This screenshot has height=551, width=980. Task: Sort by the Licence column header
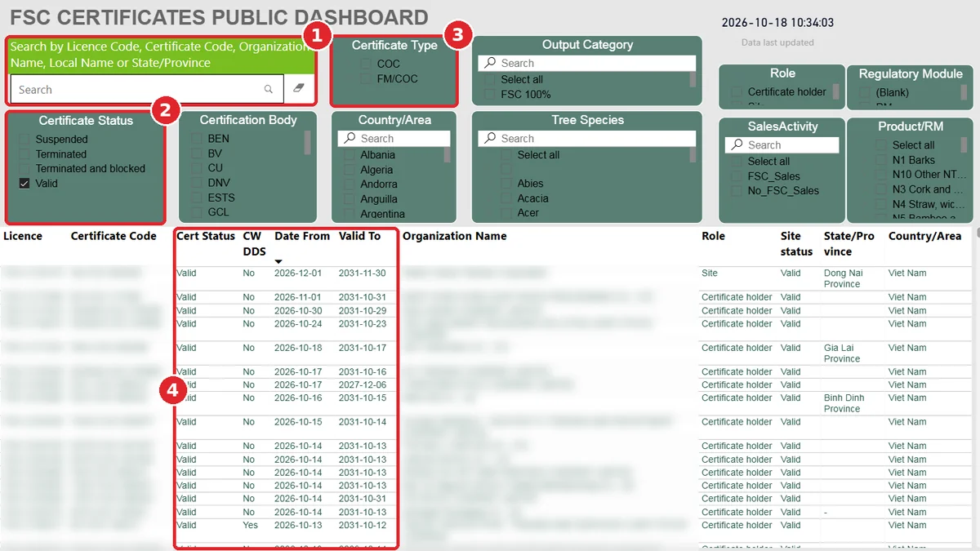click(23, 236)
